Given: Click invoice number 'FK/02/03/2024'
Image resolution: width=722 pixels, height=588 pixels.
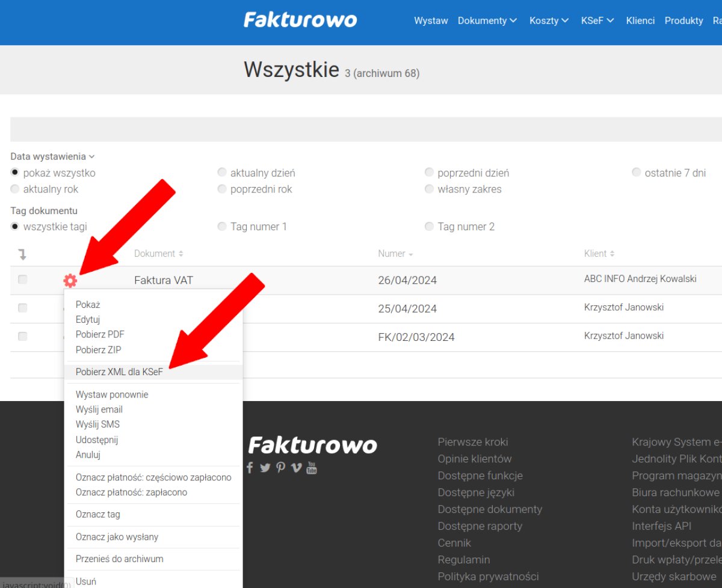Looking at the screenshot, I should tap(416, 337).
